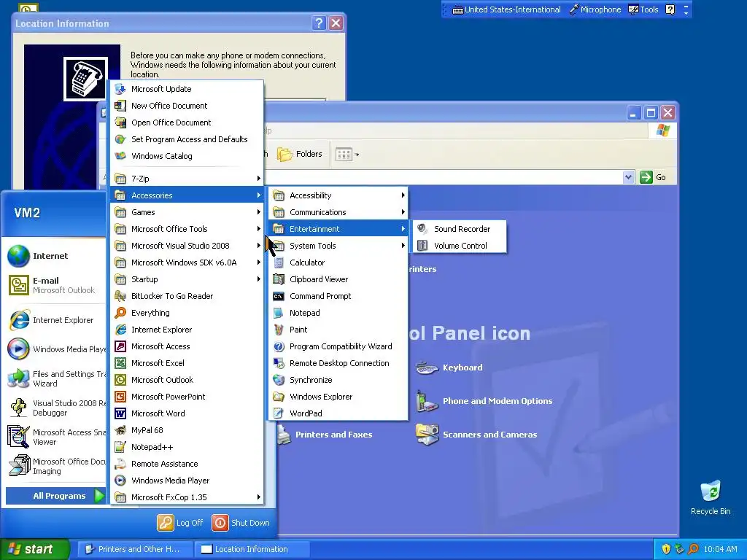Click New Office Document
Screen dimensions: 747x560
pyautogui.click(x=187, y=106)
